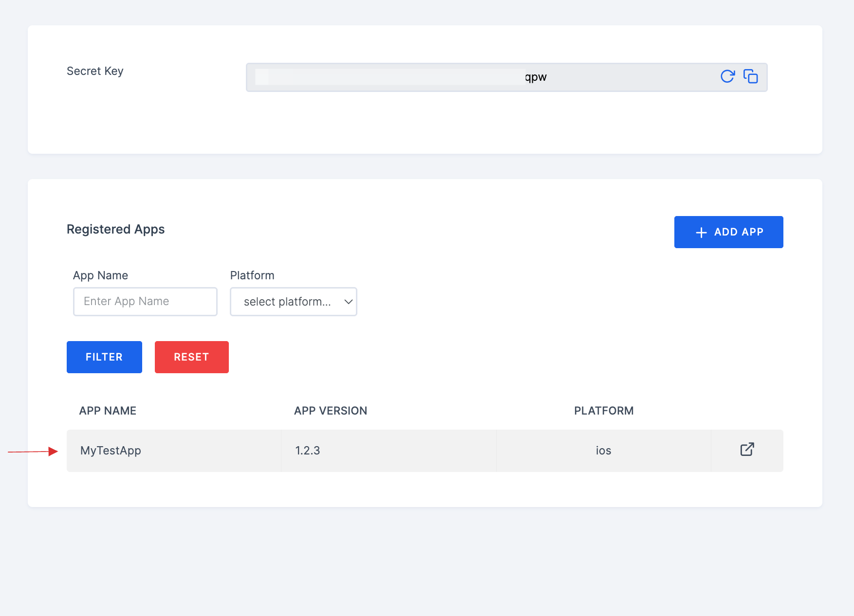Click the 1.2.3 version cell
Screen dimensions: 854x616
389,451
